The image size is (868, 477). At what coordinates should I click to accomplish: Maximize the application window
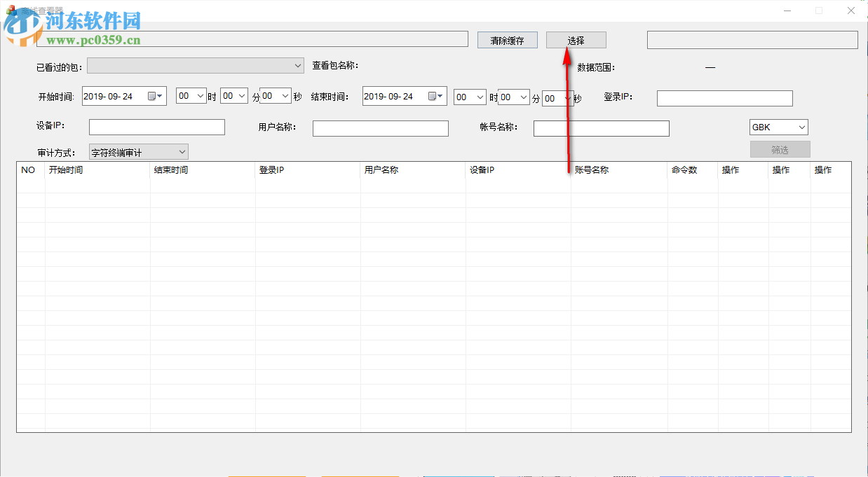(819, 11)
